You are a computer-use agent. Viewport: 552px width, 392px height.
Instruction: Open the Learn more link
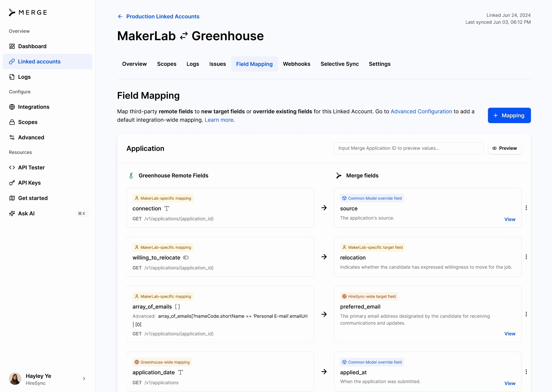click(220, 120)
